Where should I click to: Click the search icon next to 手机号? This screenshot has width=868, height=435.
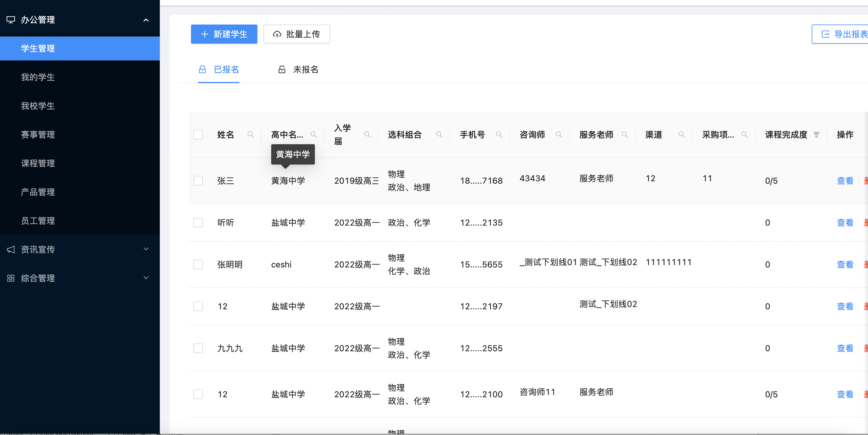click(x=499, y=135)
